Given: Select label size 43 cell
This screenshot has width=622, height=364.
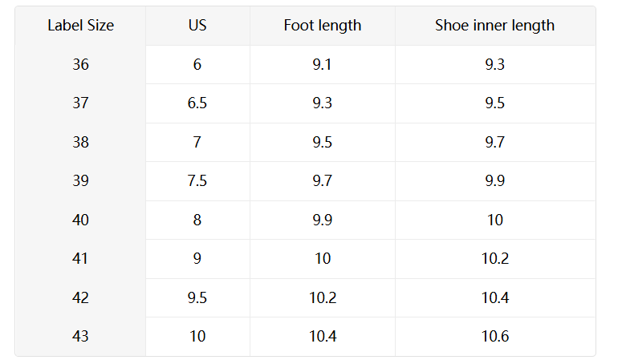Looking at the screenshot, I should [x=80, y=337].
